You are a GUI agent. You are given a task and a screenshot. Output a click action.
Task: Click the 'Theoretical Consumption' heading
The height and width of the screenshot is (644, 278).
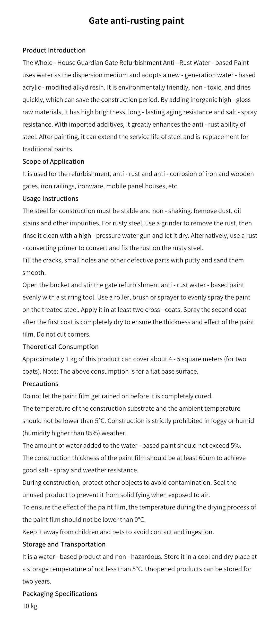[x=60, y=347]
